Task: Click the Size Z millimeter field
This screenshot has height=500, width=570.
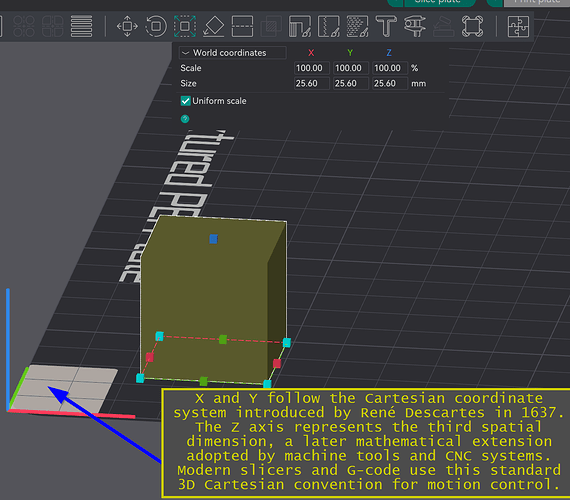Action: [390, 83]
